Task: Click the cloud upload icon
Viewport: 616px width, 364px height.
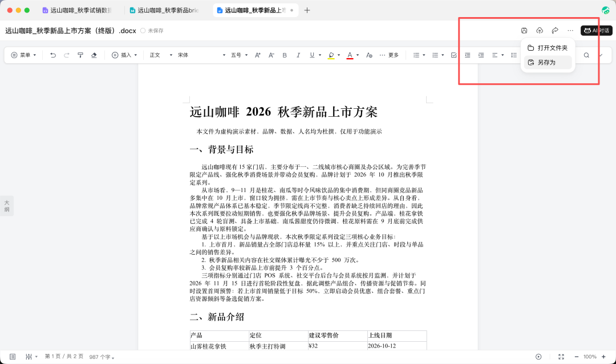Action: pos(540,31)
